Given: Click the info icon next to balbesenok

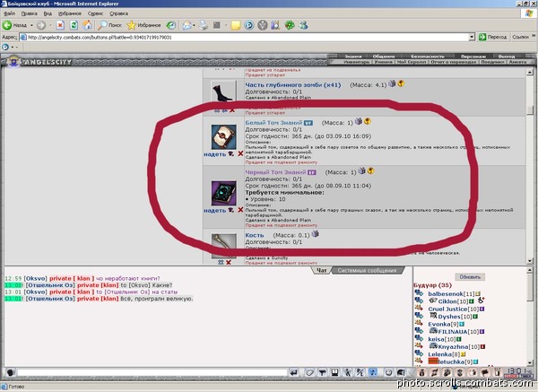Looking at the screenshot, I should pyautogui.click(x=478, y=294).
